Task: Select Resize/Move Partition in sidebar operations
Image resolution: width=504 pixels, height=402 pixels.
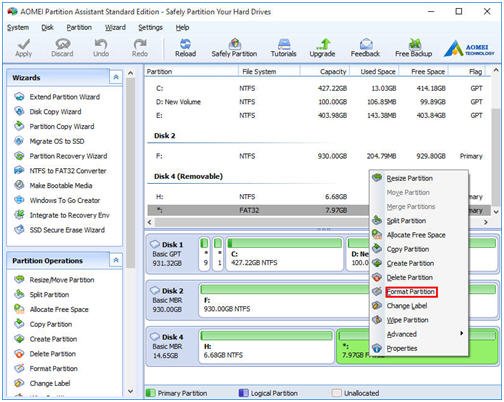Action: click(54, 280)
